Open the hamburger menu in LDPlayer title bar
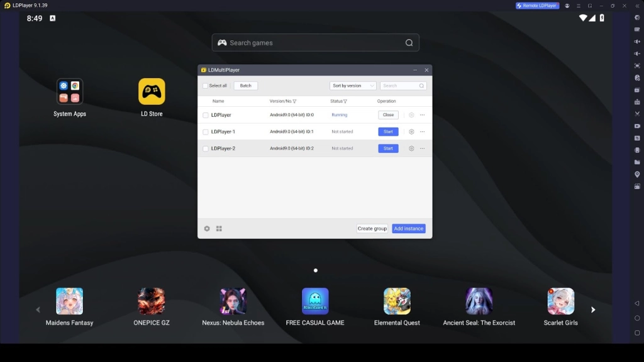The height and width of the screenshot is (362, 644). coord(579,6)
